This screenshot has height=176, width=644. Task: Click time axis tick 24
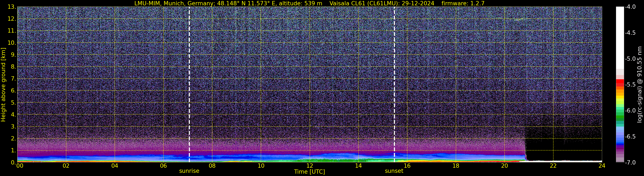pos(602,166)
